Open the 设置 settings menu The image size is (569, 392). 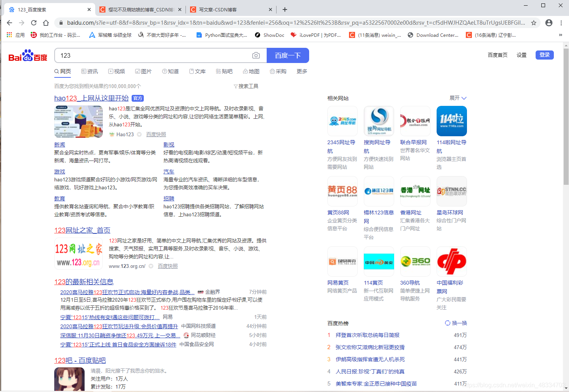tap(522, 55)
